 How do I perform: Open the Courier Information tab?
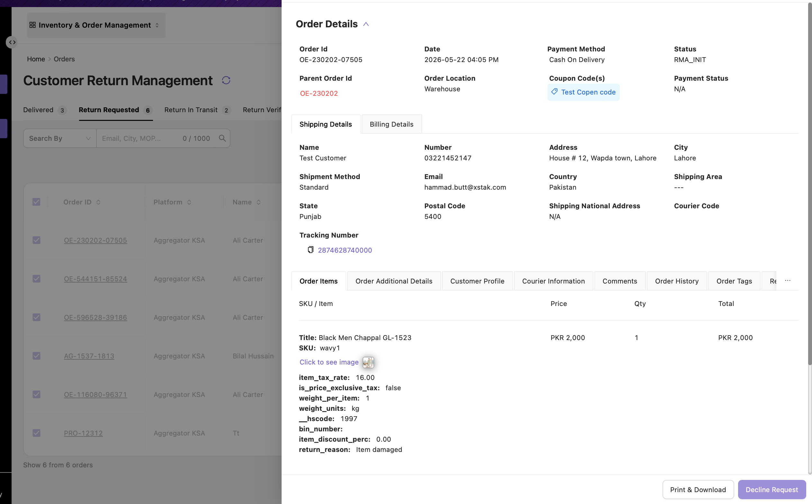(553, 281)
